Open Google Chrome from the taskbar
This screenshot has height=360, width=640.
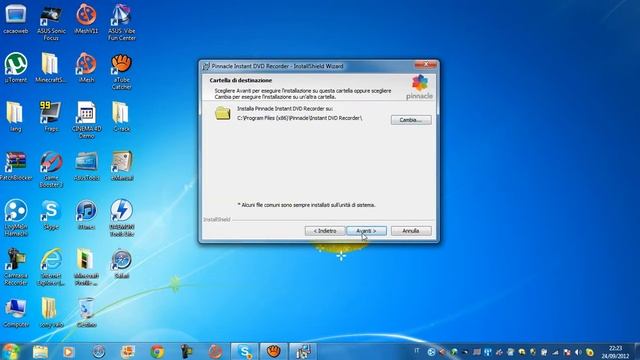pyautogui.click(x=157, y=351)
